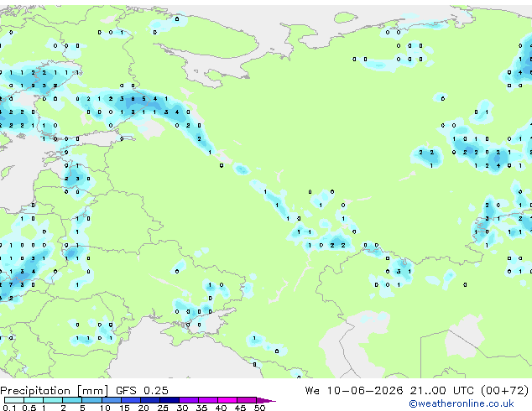Click the 'GFS 0.25' model label
Image resolution: width=532 pixels, height=411 pixels.
pos(142,391)
